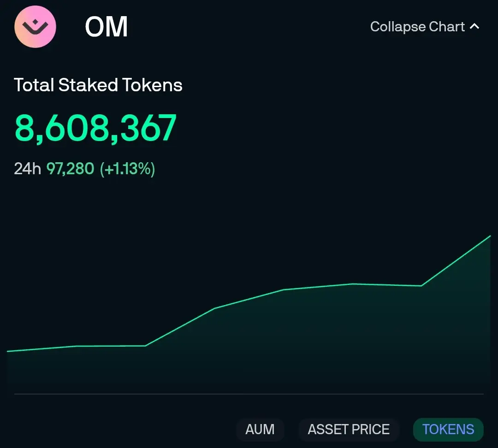Click the 97,280 daily change value

pos(70,169)
